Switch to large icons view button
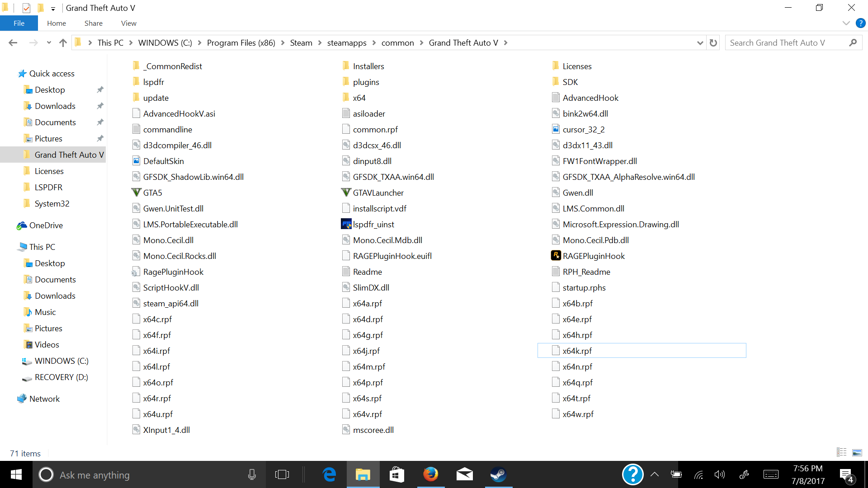This screenshot has height=488, width=868. (857, 452)
